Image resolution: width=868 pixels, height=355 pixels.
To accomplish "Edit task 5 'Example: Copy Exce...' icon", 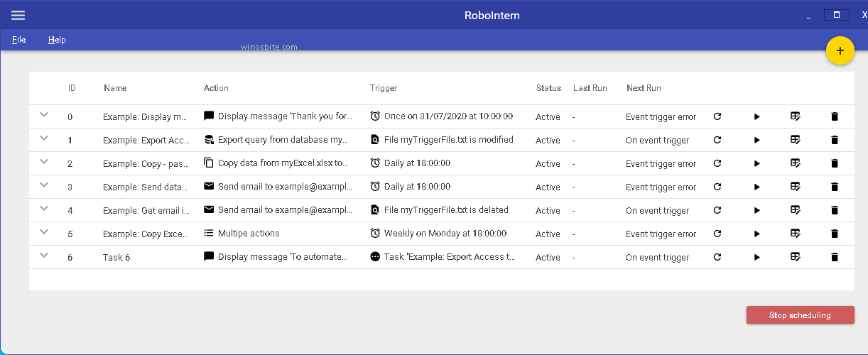I will click(796, 233).
